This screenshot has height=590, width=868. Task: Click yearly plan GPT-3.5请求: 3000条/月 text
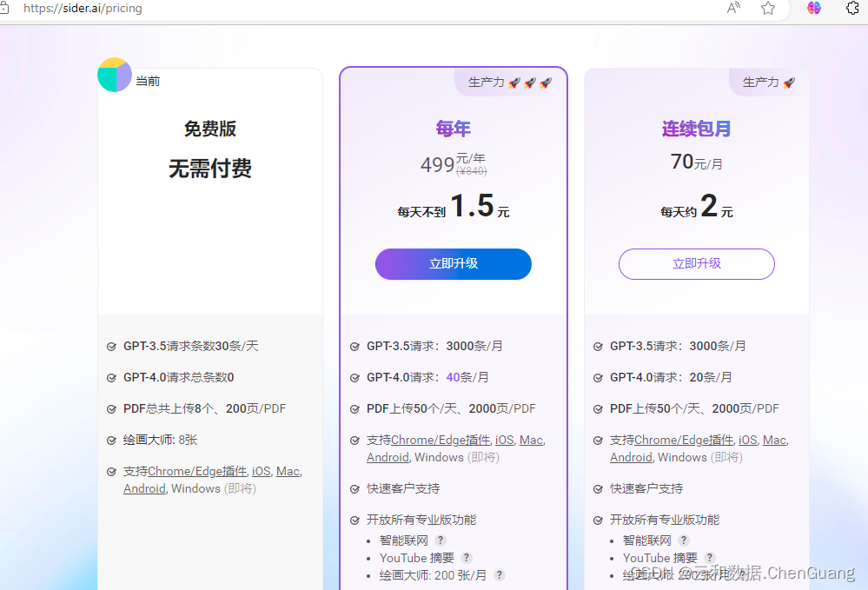point(434,346)
